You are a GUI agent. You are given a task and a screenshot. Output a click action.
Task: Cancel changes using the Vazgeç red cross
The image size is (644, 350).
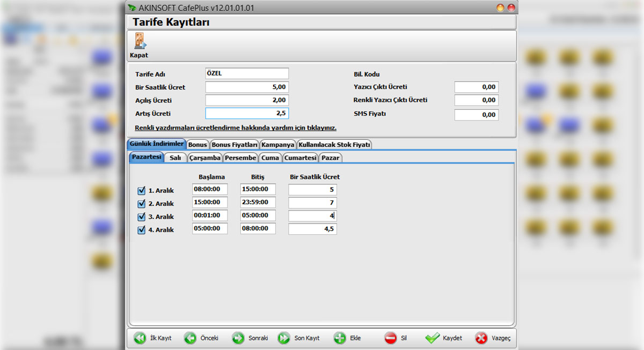pos(481,338)
